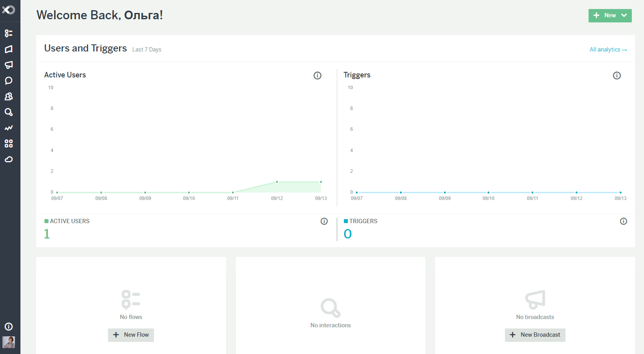Click the logo at top of sidebar
The height and width of the screenshot is (354, 644).
[9, 10]
